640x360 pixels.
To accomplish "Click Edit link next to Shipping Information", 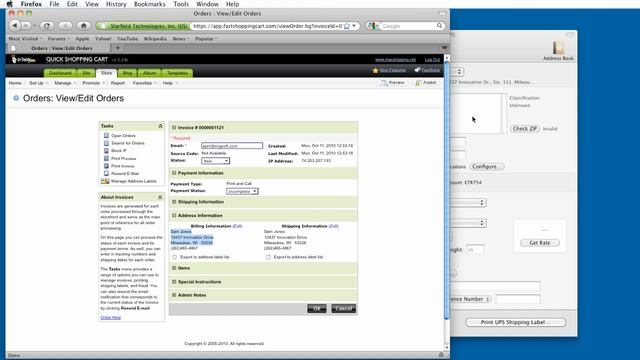I will click(333, 226).
